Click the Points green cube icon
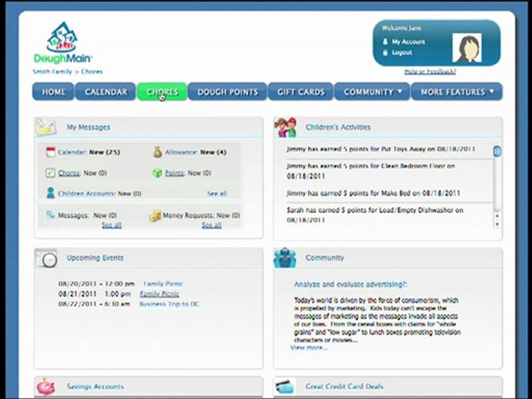532x399 pixels. point(157,173)
